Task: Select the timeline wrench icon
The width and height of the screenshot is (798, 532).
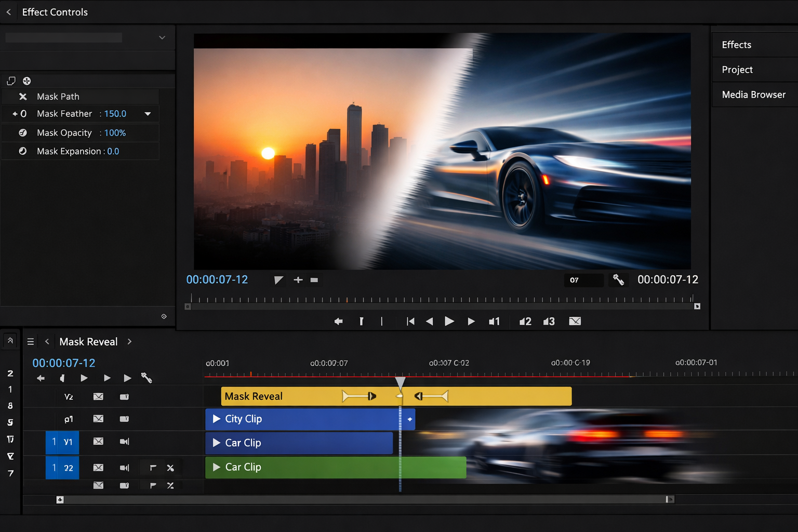Action: (147, 378)
